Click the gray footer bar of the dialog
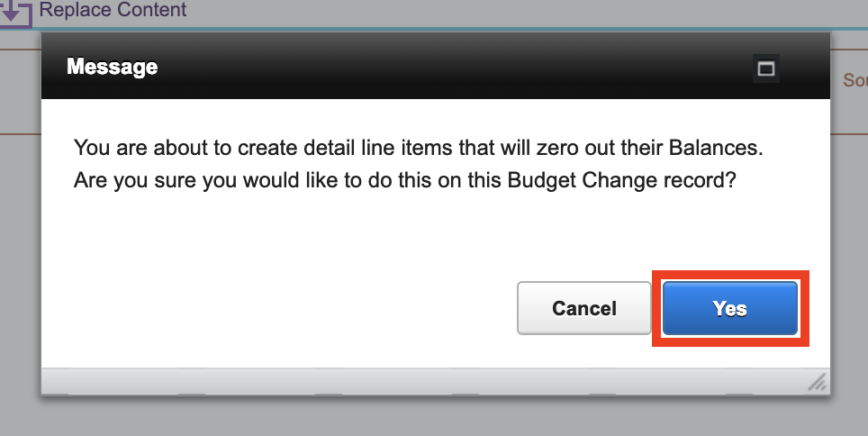The width and height of the screenshot is (868, 436). 436,381
